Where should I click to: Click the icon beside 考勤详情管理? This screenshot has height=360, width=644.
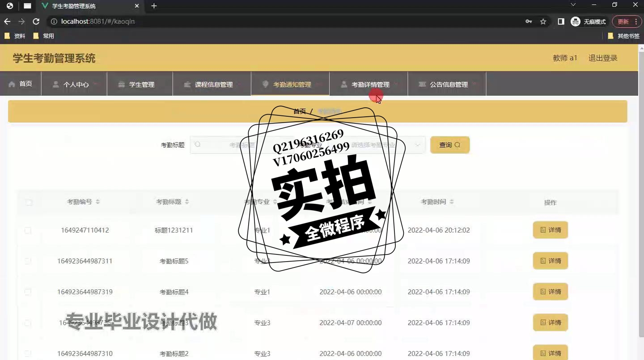tap(343, 84)
